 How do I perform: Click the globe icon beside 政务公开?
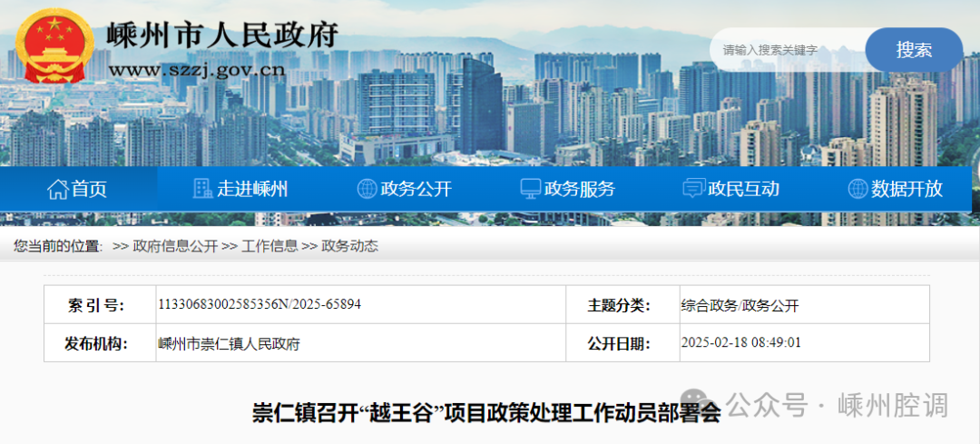pos(367,189)
